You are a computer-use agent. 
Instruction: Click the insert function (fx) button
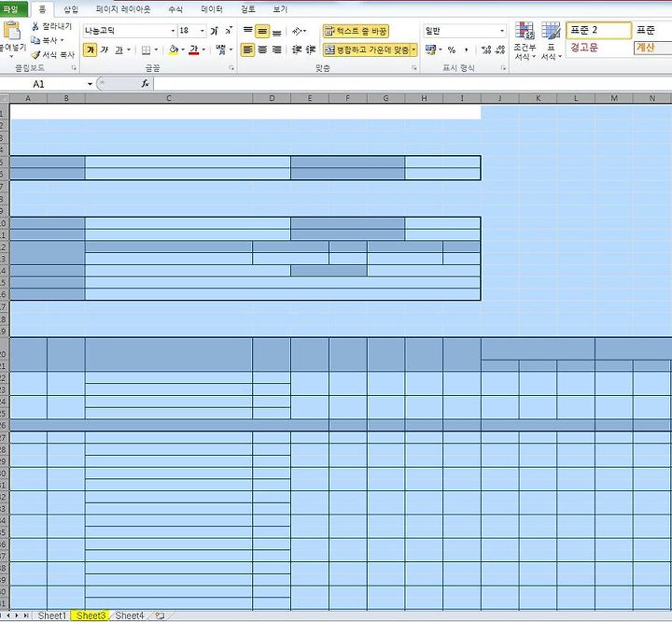146,84
